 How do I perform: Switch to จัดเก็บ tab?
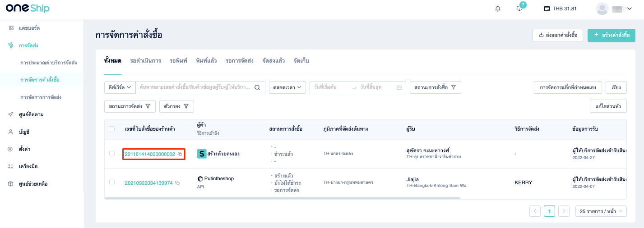pyautogui.click(x=301, y=60)
